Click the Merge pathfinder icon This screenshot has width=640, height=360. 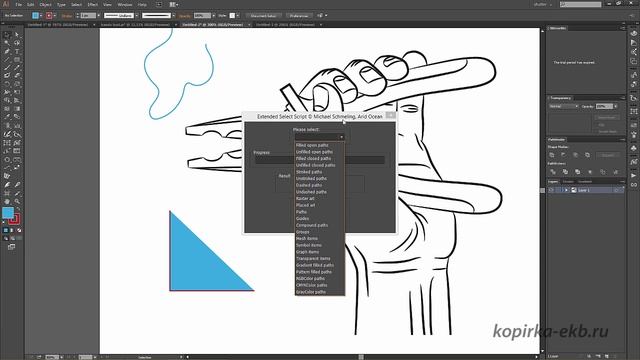click(x=578, y=172)
